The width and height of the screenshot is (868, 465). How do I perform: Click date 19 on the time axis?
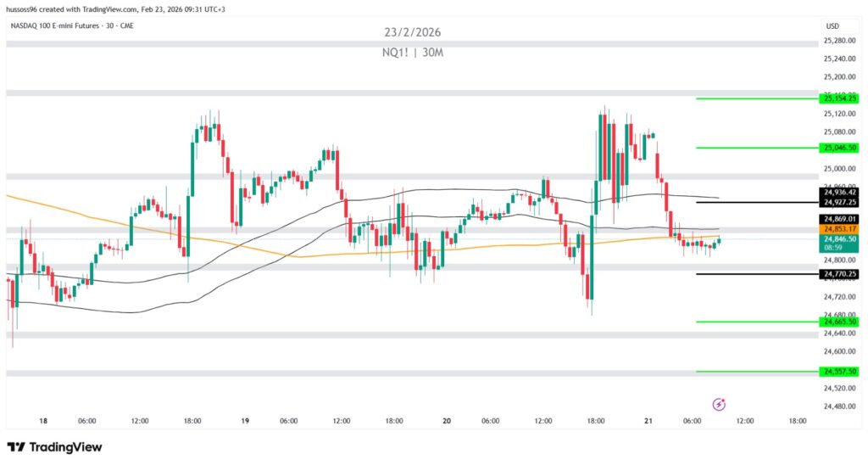(245, 420)
